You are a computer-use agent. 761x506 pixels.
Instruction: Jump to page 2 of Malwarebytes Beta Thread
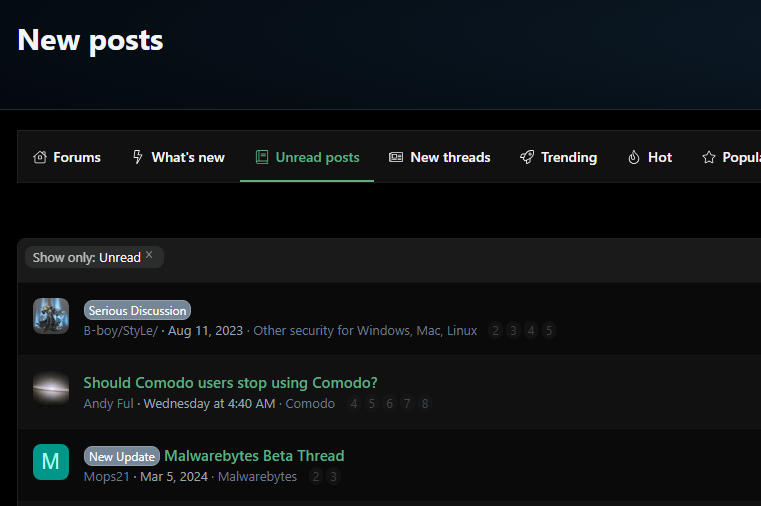(316, 477)
